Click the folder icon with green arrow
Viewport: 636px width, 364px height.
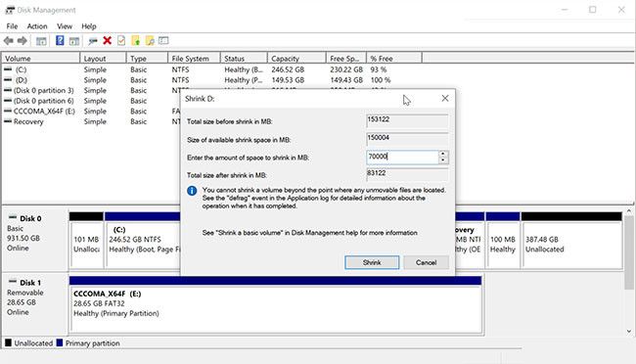(x=135, y=40)
